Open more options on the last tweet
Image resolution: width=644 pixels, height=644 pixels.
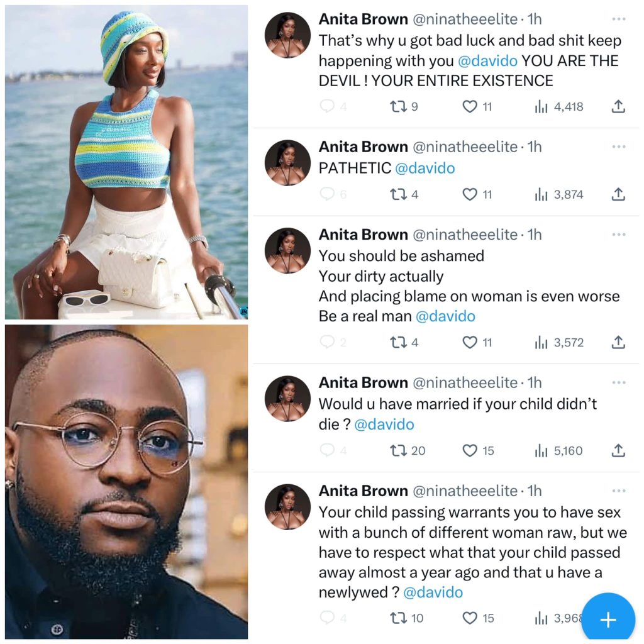(619, 491)
